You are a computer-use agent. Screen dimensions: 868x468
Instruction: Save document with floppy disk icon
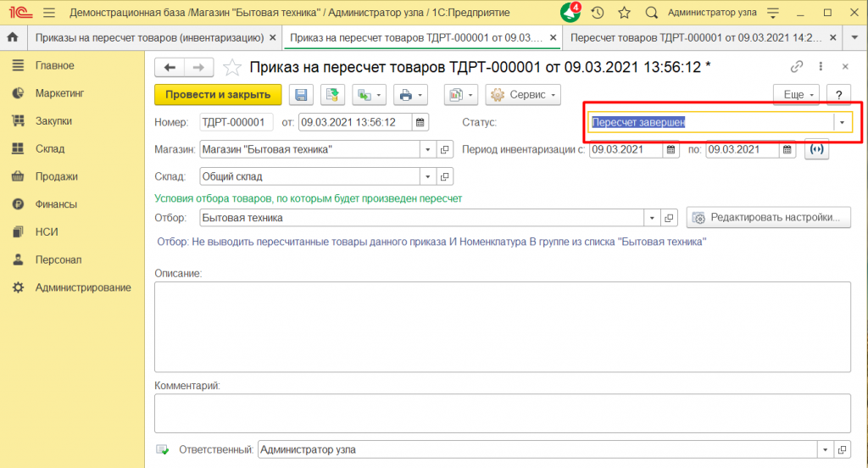(x=301, y=95)
